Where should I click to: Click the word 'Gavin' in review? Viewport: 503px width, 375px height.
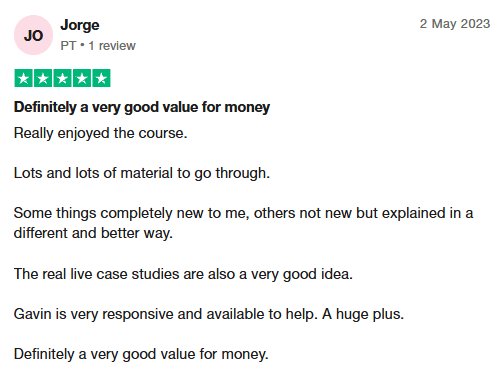[x=32, y=314]
